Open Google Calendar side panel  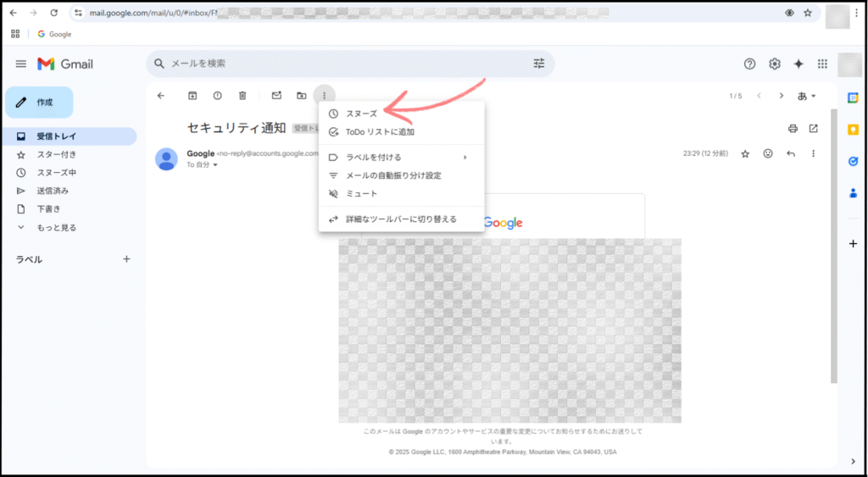coord(853,98)
